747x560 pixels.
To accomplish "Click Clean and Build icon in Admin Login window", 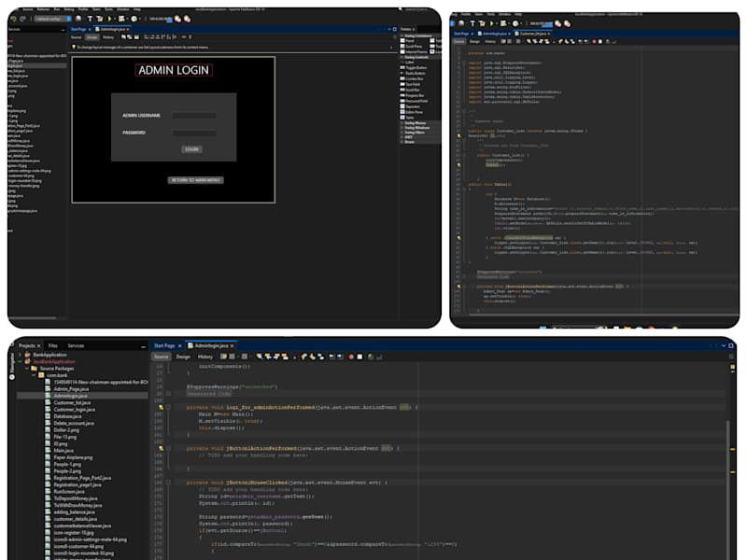I will coord(99,19).
